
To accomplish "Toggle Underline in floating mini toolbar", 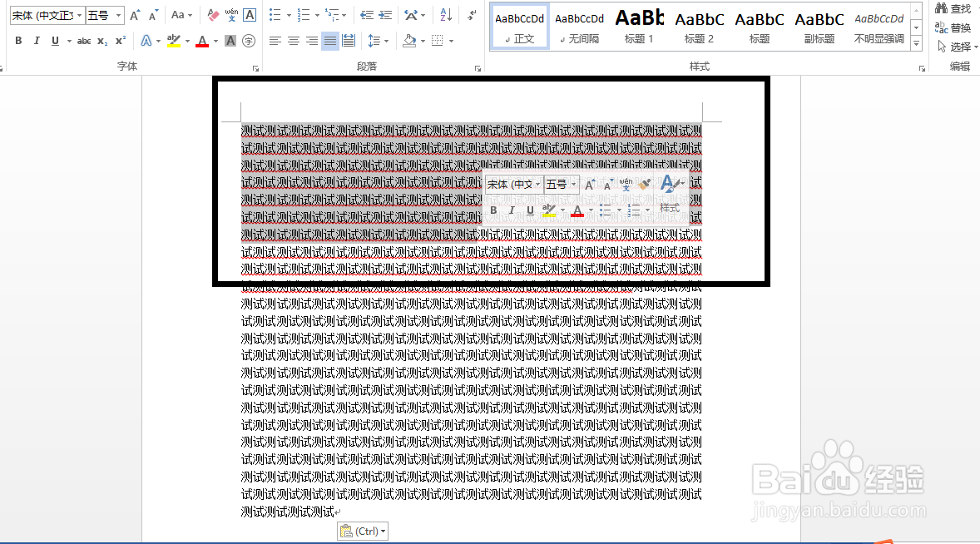I will pos(530,210).
